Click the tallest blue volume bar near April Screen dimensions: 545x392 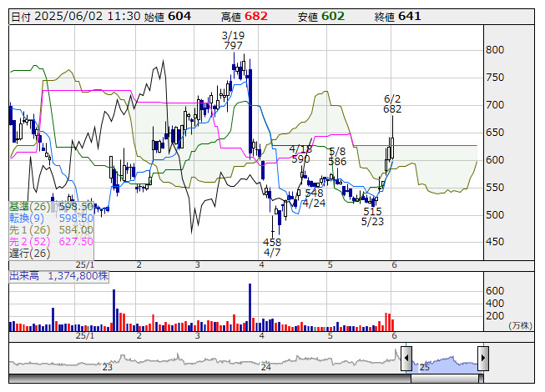(250, 307)
